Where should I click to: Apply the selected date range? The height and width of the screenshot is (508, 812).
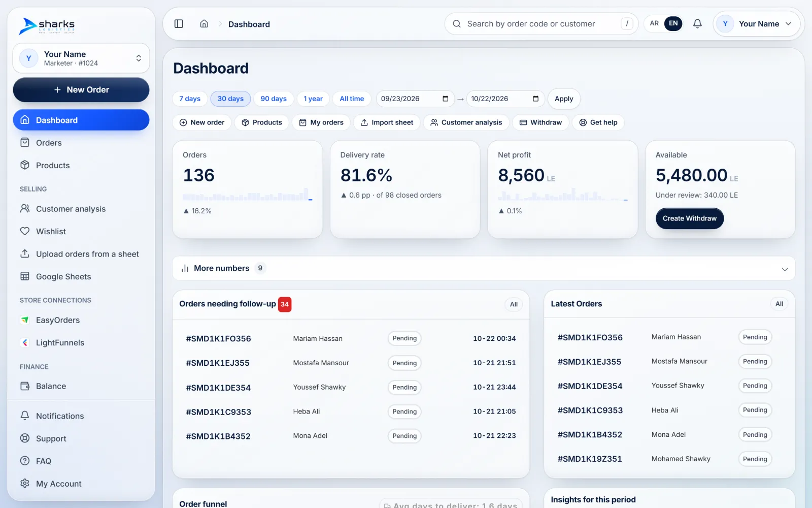pyautogui.click(x=564, y=99)
